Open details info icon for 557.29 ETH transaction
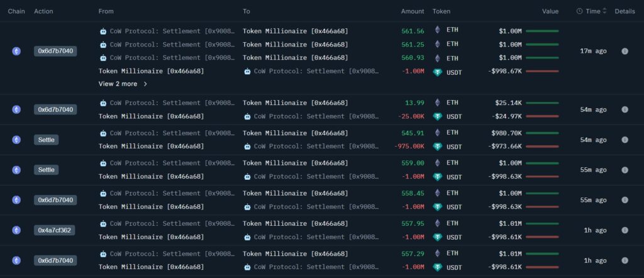 625,260
